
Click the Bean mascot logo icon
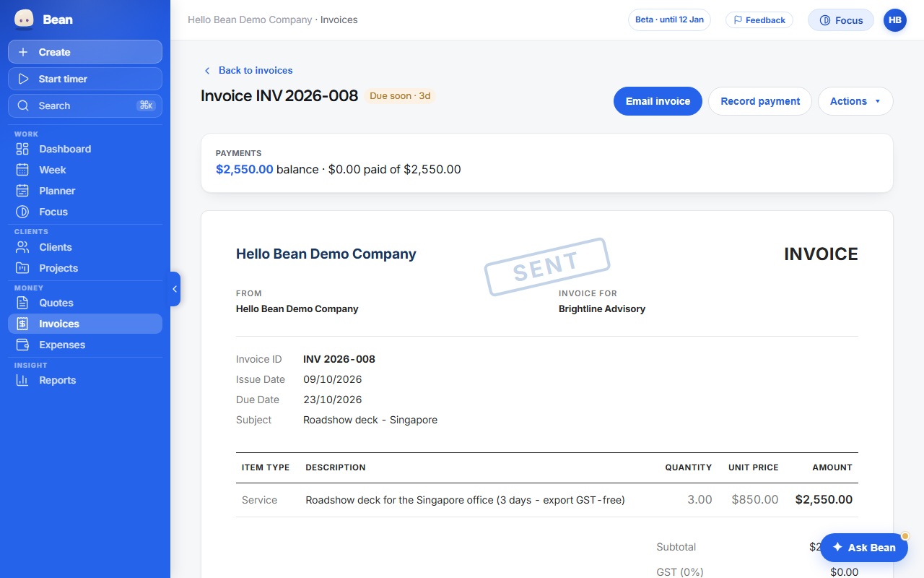pyautogui.click(x=24, y=20)
